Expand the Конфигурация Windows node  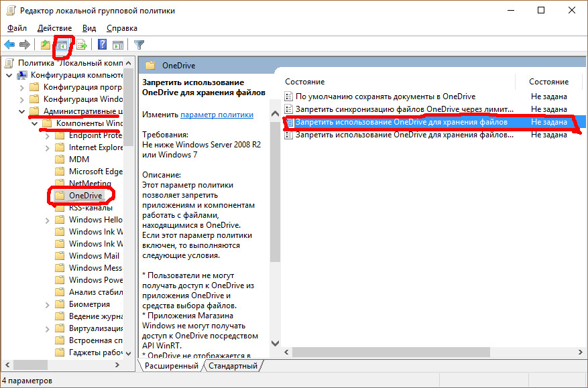21,100
